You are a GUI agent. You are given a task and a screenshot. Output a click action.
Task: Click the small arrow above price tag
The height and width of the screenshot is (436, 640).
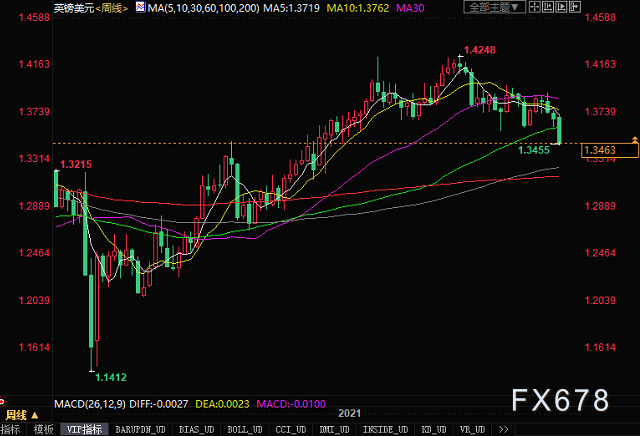click(635, 140)
